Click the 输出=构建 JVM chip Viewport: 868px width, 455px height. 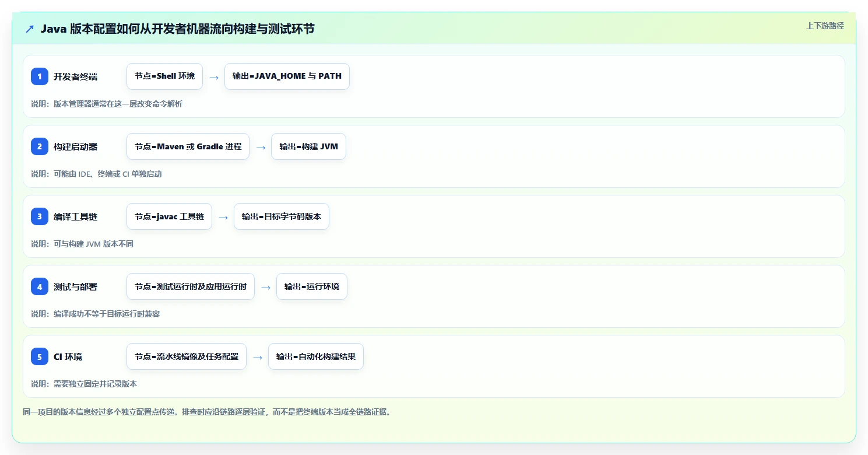308,146
